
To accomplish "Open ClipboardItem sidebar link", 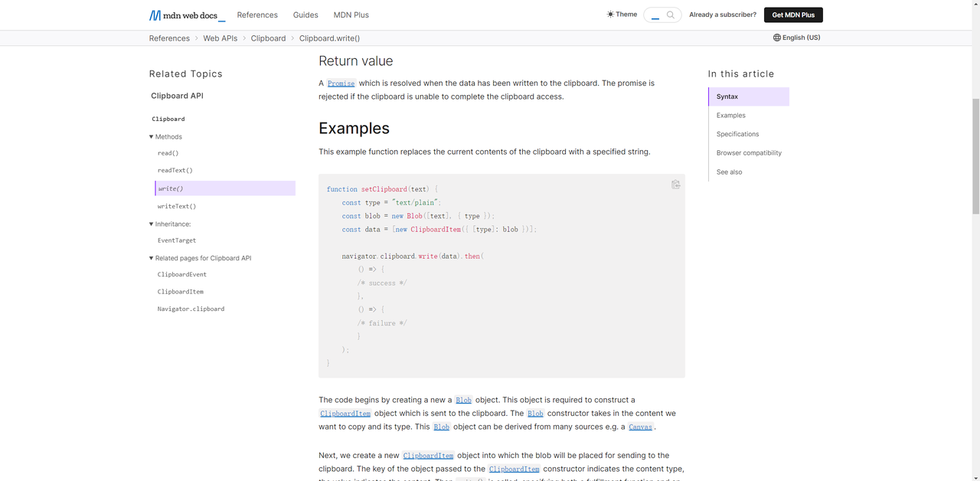I will [181, 292].
